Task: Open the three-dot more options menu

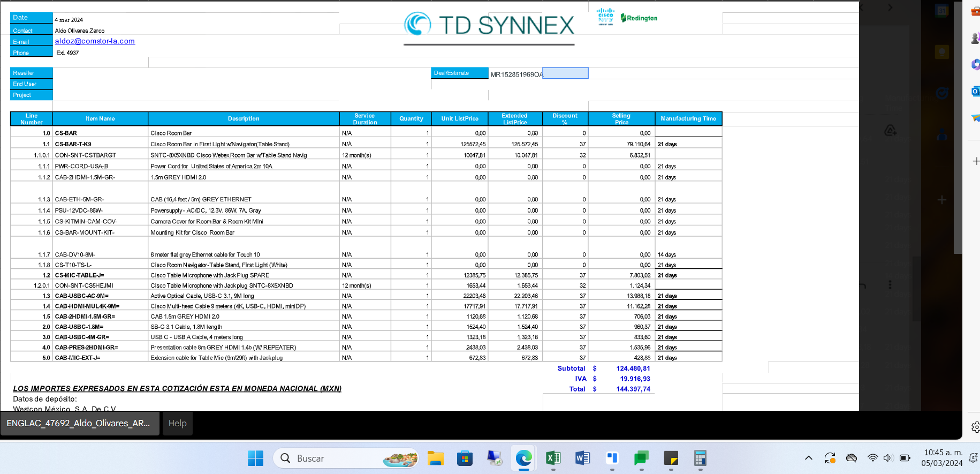Action: click(x=890, y=285)
